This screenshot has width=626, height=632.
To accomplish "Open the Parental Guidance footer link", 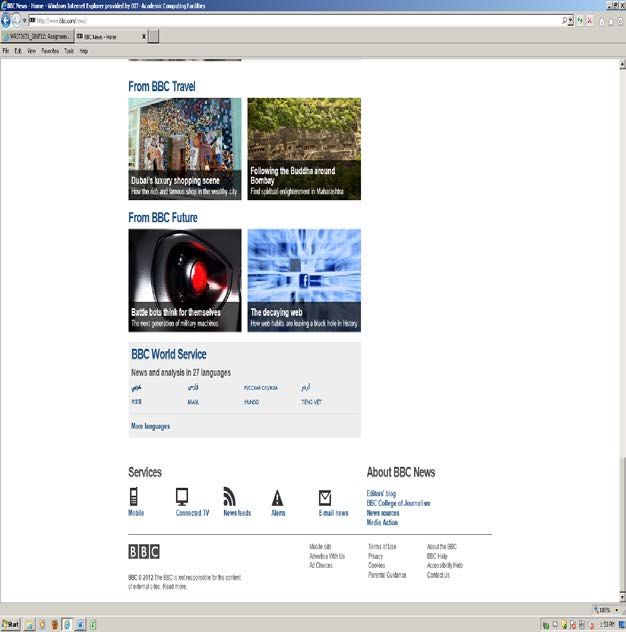I will coord(387,575).
